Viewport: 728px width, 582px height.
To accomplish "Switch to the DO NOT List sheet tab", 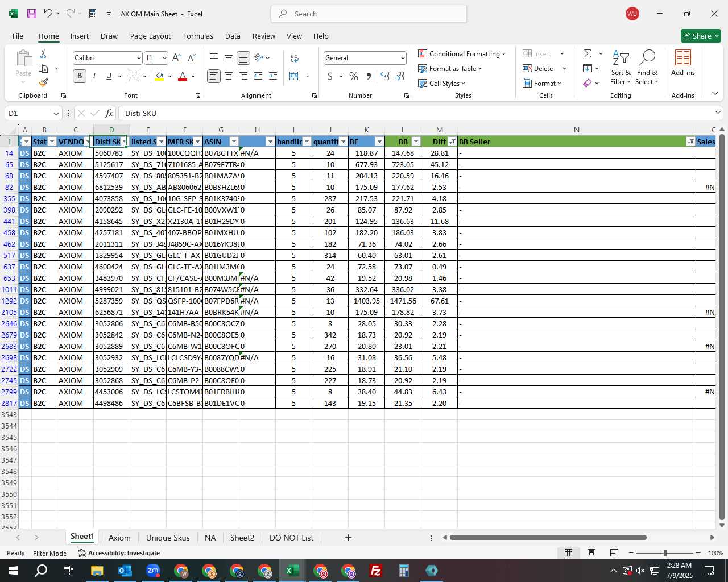I will click(x=291, y=538).
